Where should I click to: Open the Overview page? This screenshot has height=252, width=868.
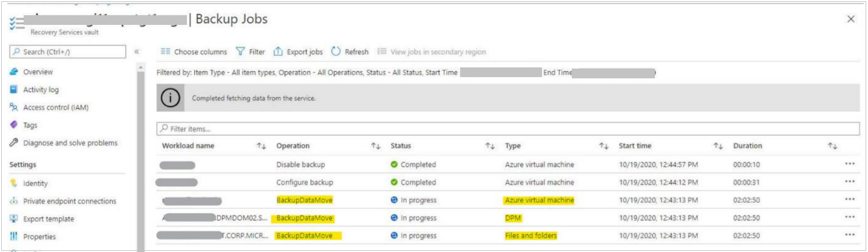[38, 72]
